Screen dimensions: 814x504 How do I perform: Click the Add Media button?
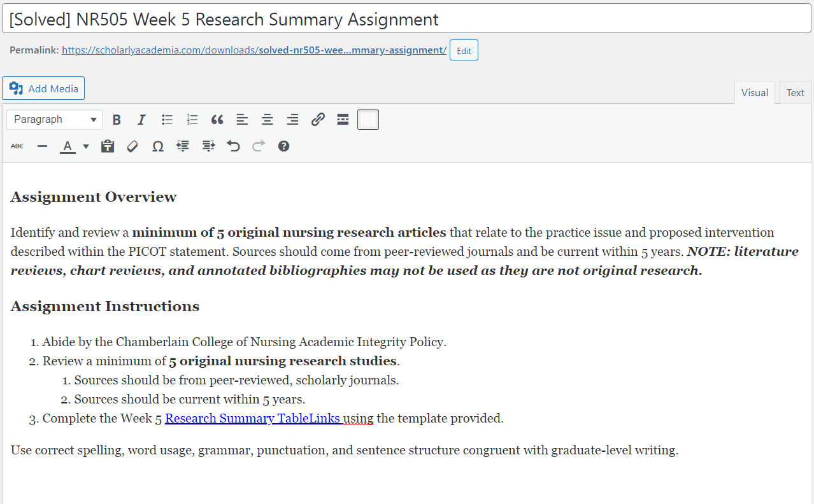(x=43, y=88)
